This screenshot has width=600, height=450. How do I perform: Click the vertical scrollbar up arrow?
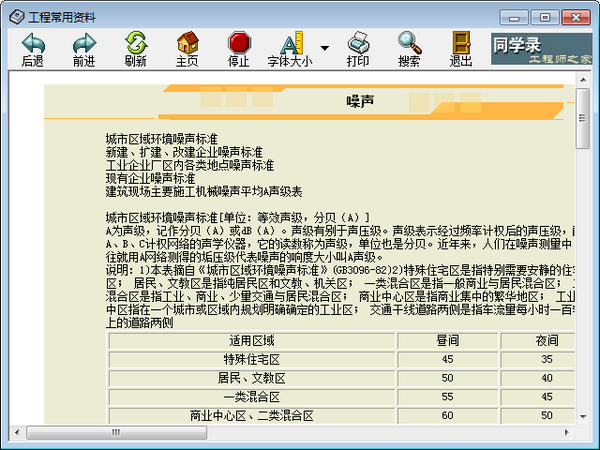pyautogui.click(x=583, y=80)
